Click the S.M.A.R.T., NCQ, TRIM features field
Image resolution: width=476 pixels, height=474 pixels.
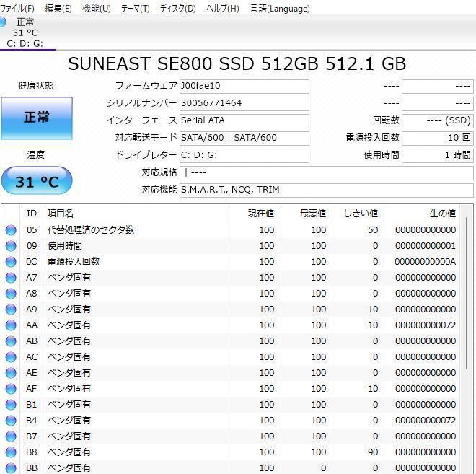tap(326, 190)
